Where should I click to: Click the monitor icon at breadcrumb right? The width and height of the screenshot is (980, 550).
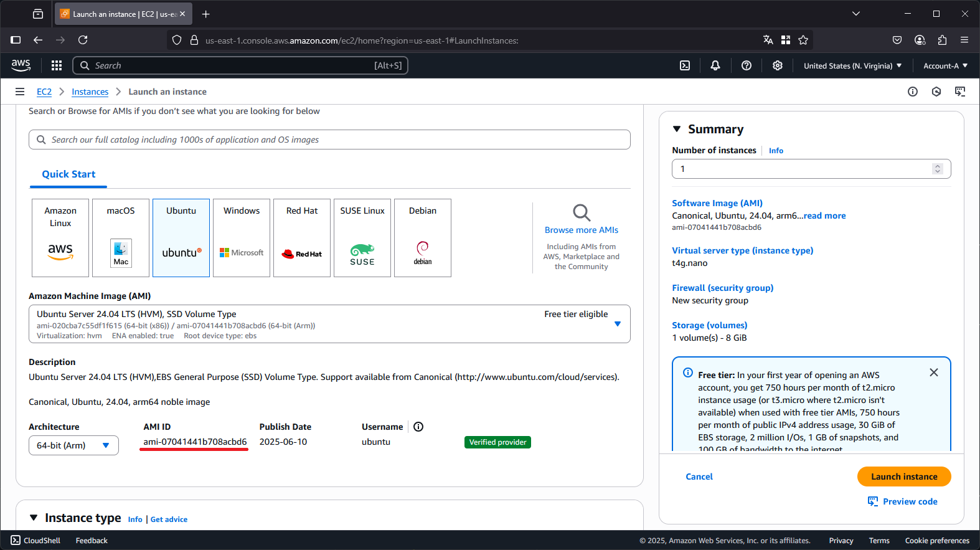coord(960,92)
